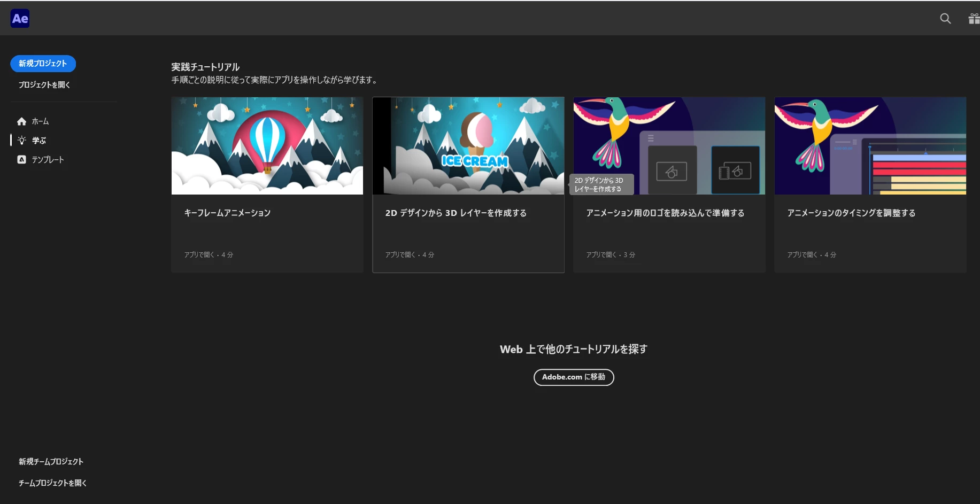This screenshot has height=504, width=980.
Task: Select the 学ぶ tab in sidebar
Action: (39, 141)
